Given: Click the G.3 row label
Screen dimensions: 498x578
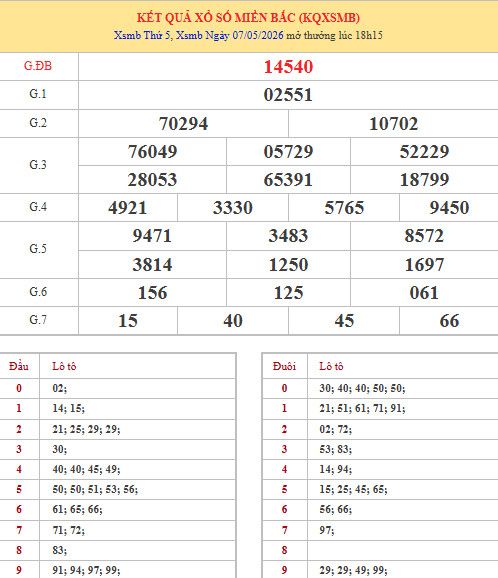Looking at the screenshot, I should click(x=38, y=165).
